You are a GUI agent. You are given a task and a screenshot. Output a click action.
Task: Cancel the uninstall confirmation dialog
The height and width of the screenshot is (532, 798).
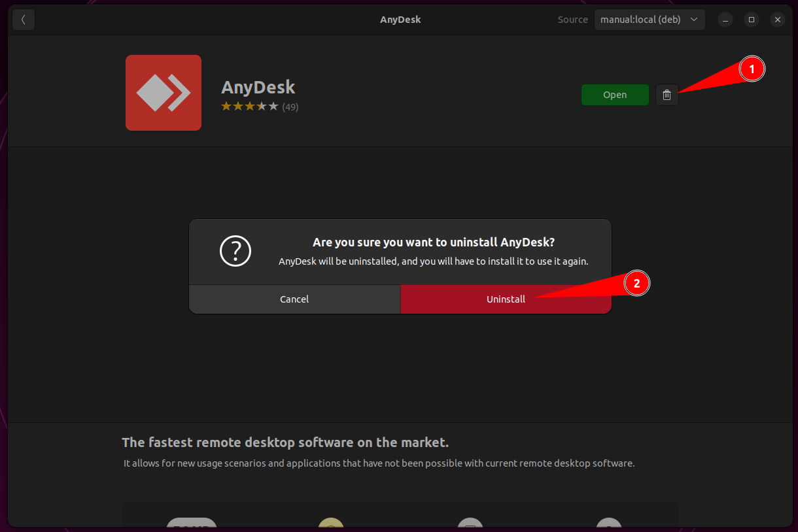pos(294,299)
